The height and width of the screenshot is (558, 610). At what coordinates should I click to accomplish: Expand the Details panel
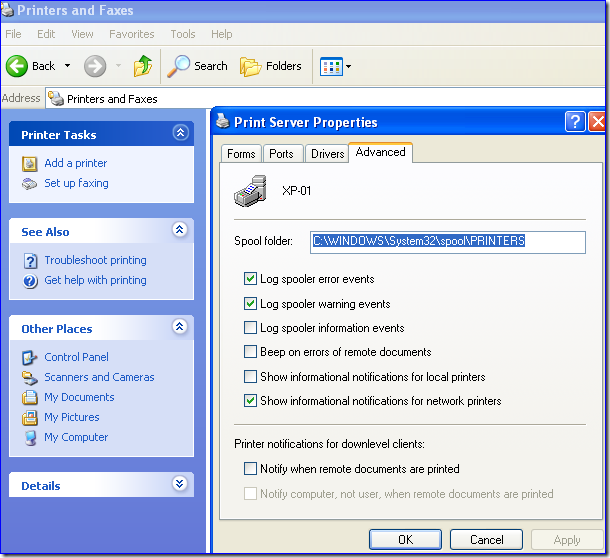pyautogui.click(x=180, y=484)
